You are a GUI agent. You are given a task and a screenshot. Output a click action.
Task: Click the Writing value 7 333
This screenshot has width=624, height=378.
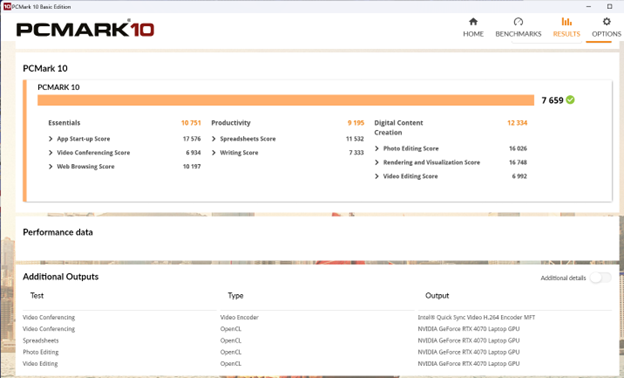[x=357, y=153]
